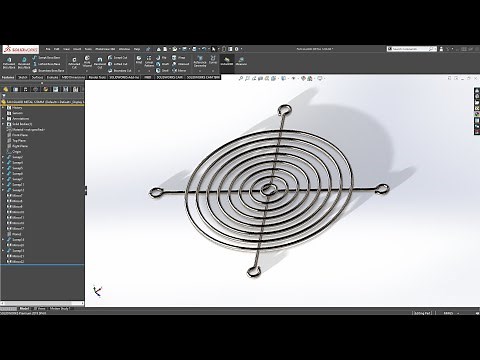This screenshot has height=360, width=480.
Task: Open the Curves dropdown arrow
Action: point(213,71)
